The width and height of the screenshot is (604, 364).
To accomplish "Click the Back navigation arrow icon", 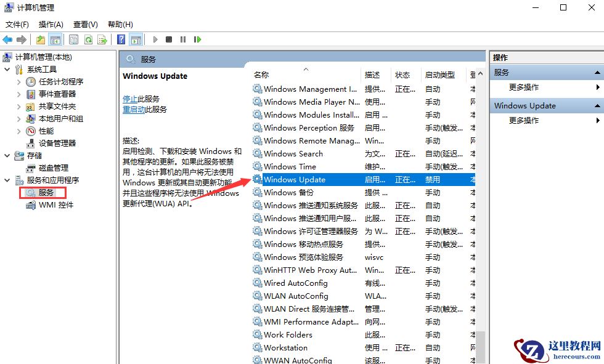I will [x=7, y=39].
